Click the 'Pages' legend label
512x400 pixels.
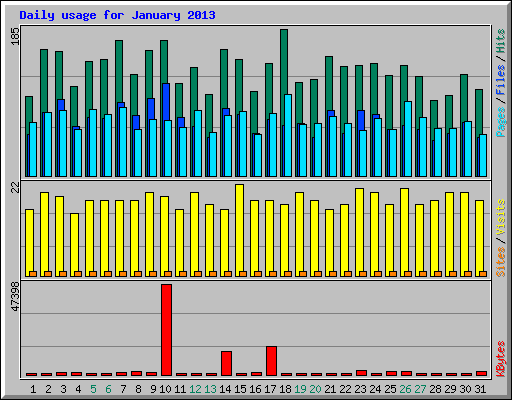[501, 122]
